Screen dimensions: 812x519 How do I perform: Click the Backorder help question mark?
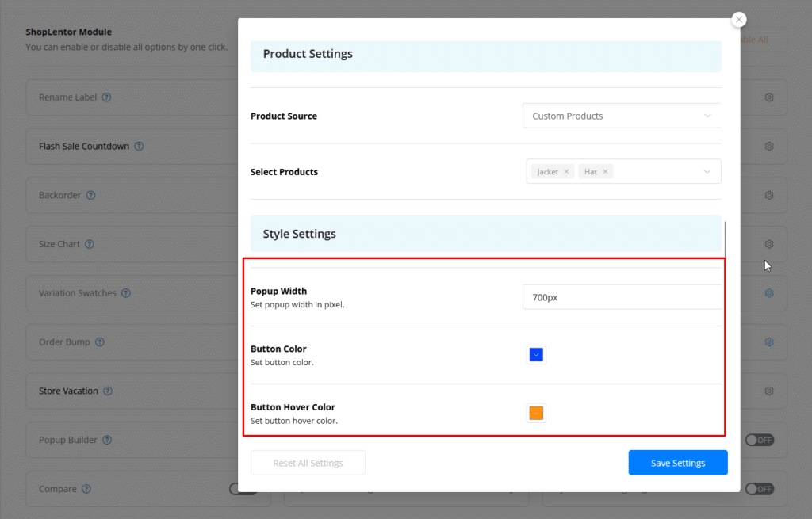pos(90,195)
